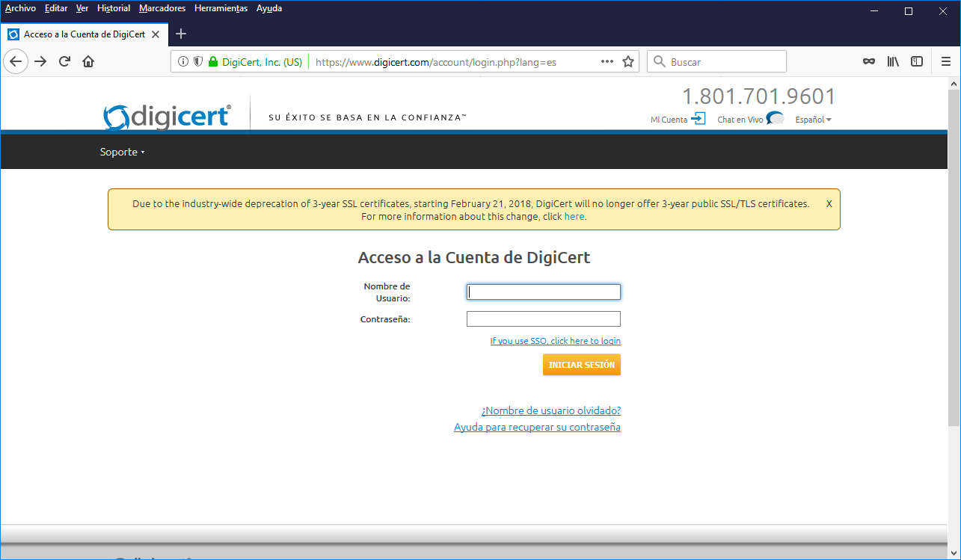Expand the Español language dropdown
961x560 pixels.
[813, 120]
